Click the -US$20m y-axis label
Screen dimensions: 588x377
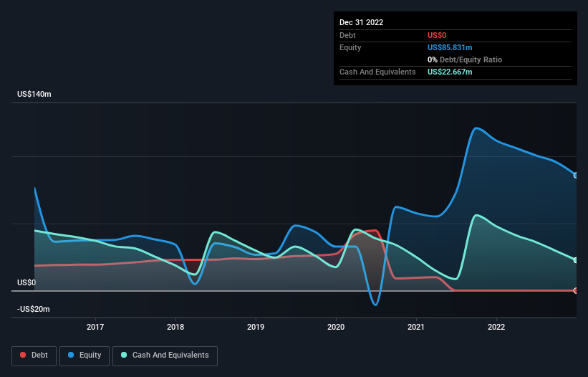click(x=34, y=309)
